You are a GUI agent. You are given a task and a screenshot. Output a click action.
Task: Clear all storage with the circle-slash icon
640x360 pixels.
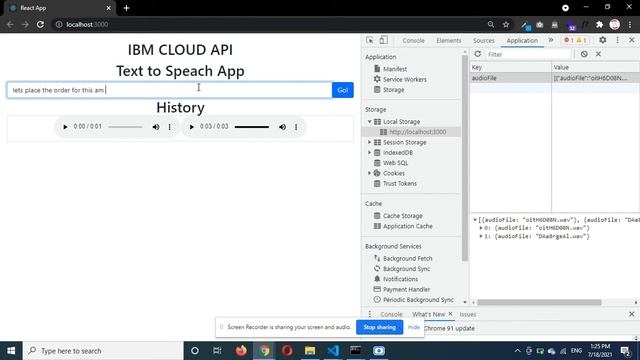tap(584, 54)
